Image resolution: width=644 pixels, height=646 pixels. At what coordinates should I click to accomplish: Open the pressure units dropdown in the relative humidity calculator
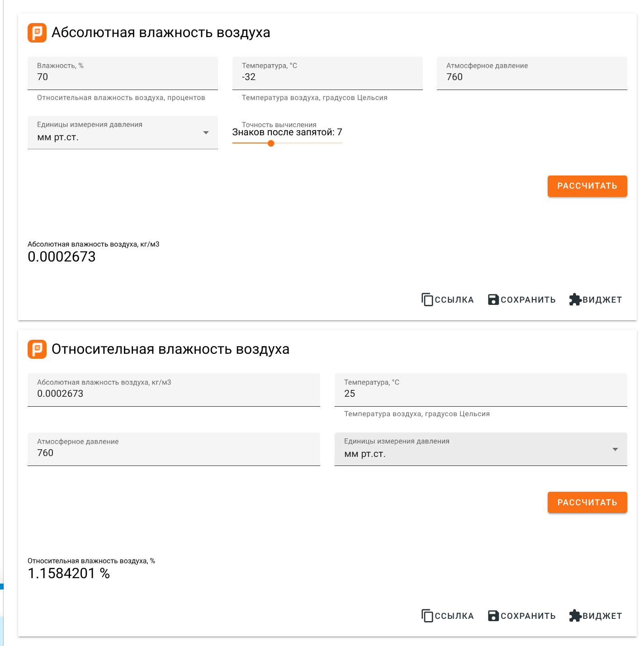pos(480,449)
